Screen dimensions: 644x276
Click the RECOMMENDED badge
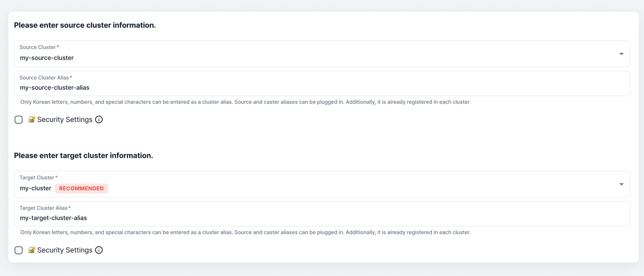81,188
